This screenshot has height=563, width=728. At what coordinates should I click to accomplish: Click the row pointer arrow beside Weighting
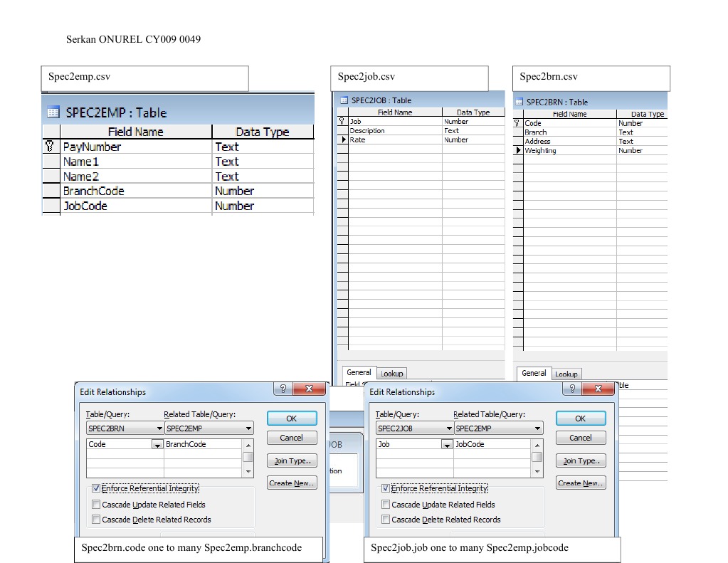coord(518,150)
